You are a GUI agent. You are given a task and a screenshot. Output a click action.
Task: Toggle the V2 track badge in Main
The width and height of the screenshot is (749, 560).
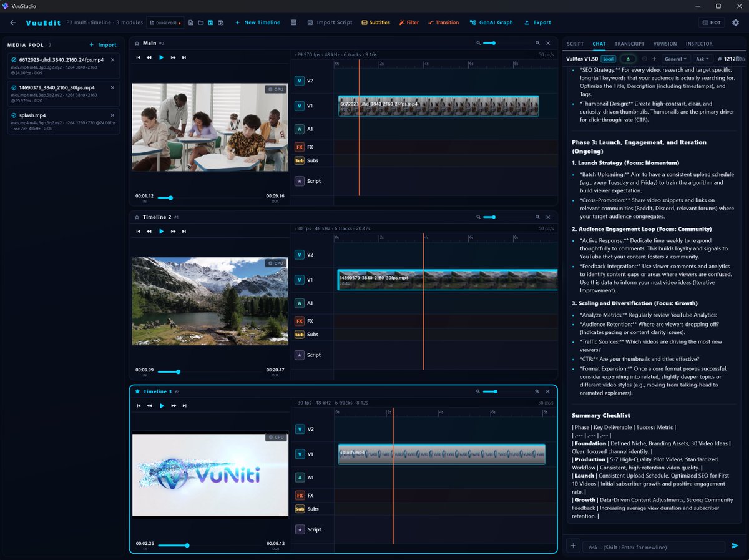(300, 81)
